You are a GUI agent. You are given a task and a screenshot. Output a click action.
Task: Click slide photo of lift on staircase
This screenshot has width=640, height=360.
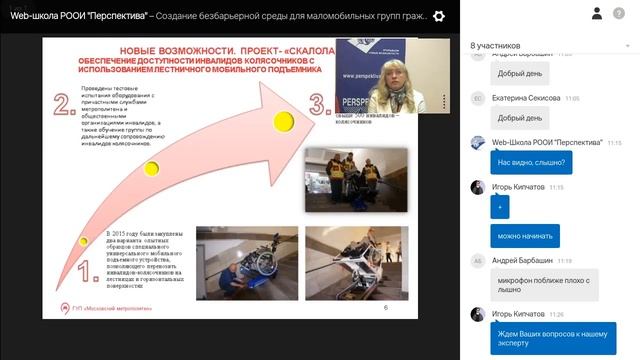coord(357,263)
